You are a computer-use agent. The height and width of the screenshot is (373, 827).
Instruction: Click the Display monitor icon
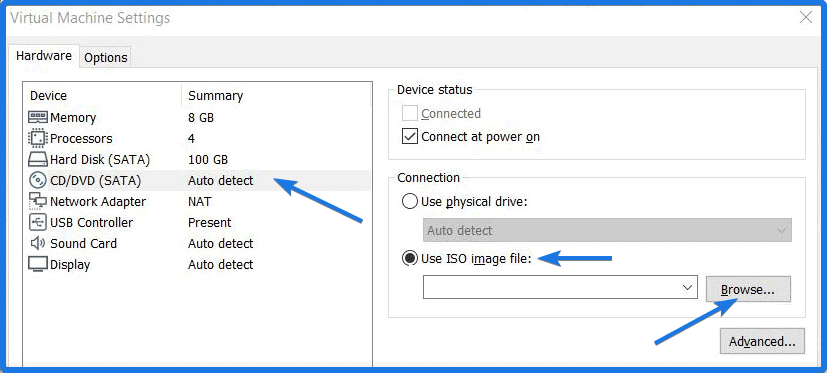(x=38, y=264)
